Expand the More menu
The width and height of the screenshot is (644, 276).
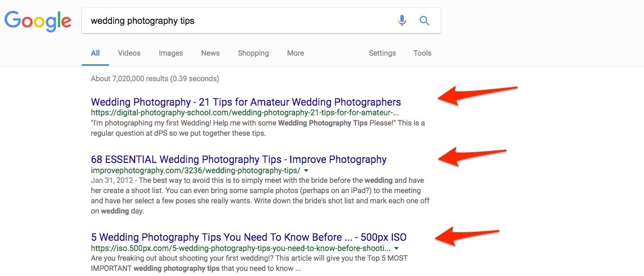295,53
